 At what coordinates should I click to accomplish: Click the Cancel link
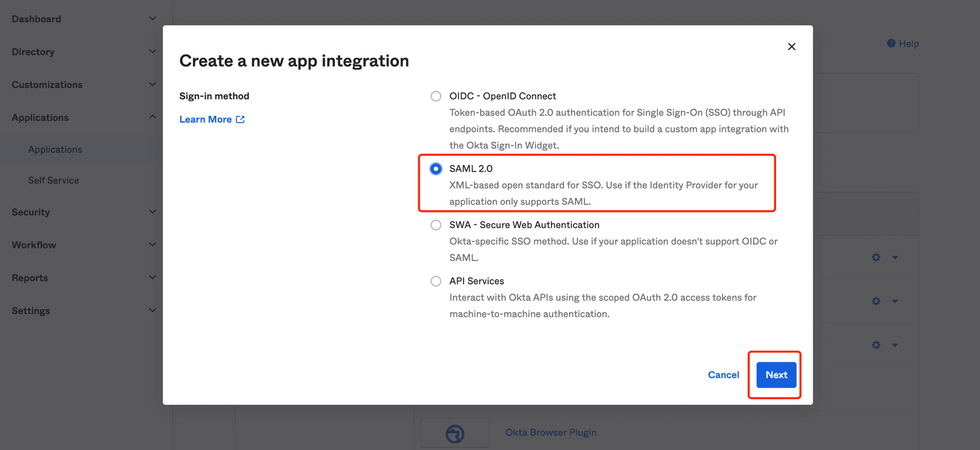pyautogui.click(x=723, y=375)
